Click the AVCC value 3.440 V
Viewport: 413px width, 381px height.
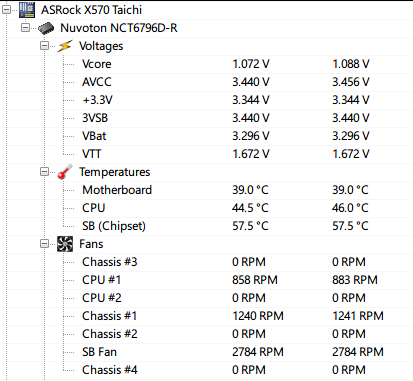tap(251, 82)
